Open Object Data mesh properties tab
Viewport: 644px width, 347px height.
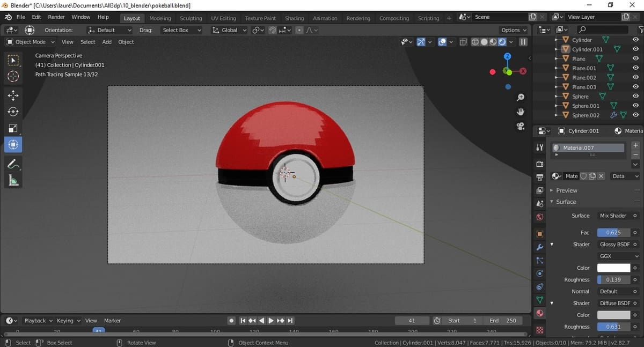[540, 300]
